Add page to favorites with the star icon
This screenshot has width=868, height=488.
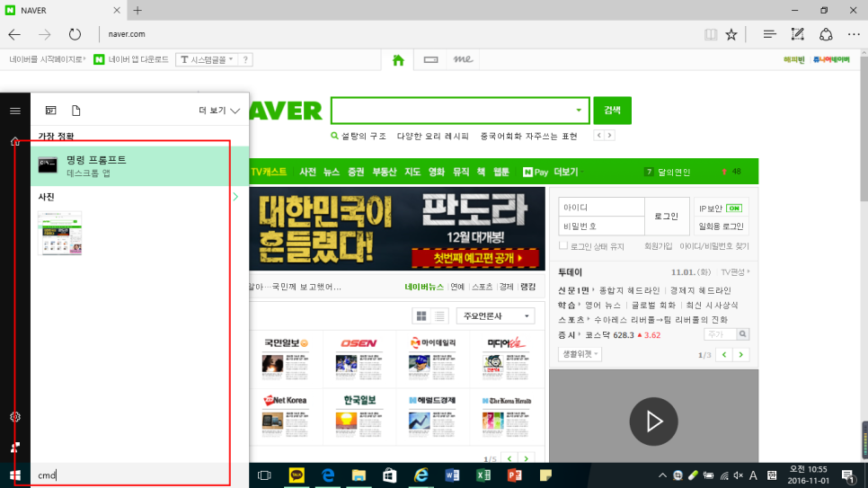click(x=731, y=34)
